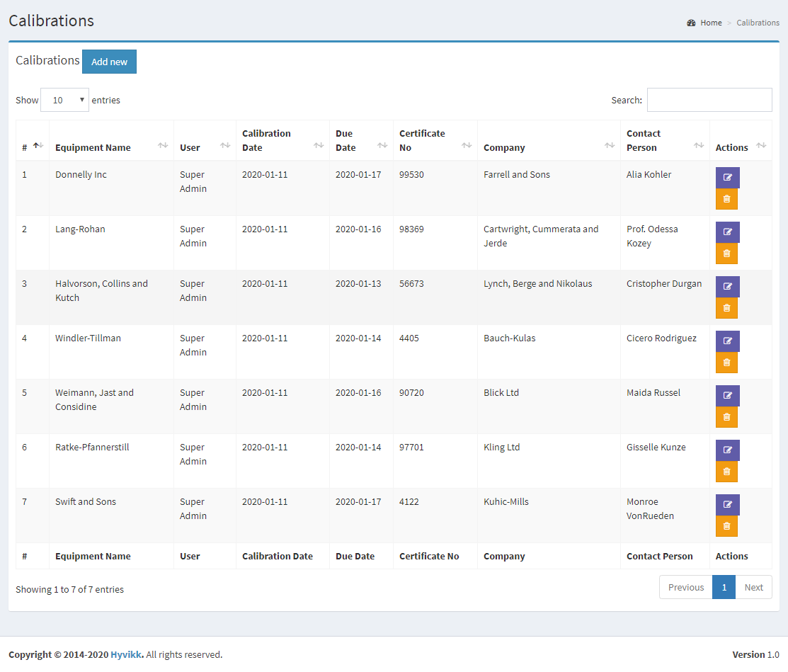Edit the Lang-Rohan calibration entry

pos(727,232)
